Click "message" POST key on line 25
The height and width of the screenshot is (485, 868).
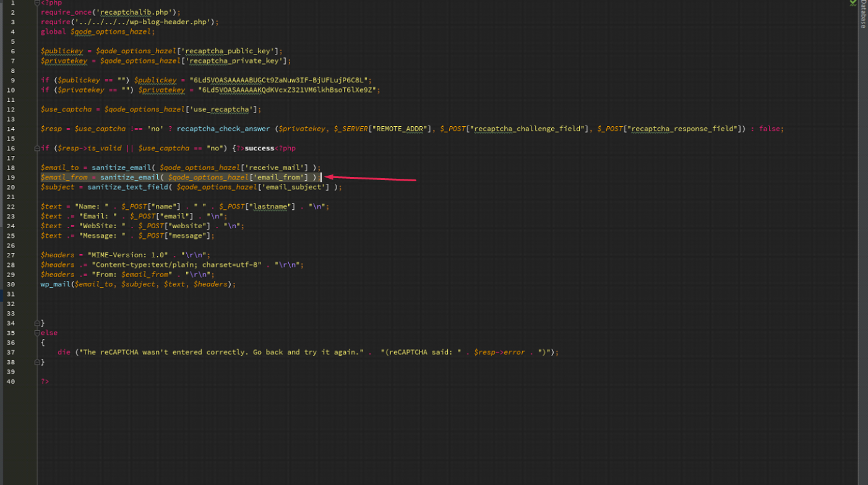pyautogui.click(x=189, y=236)
